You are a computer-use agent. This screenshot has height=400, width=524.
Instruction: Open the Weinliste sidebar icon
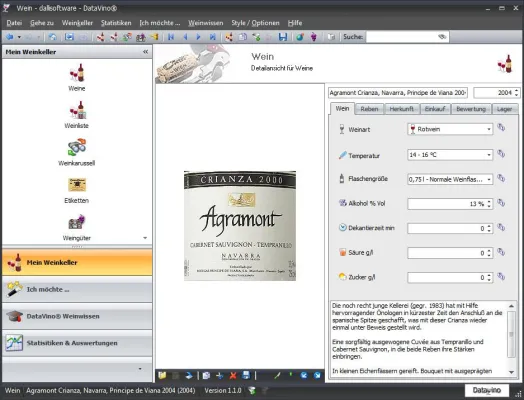[77, 115]
